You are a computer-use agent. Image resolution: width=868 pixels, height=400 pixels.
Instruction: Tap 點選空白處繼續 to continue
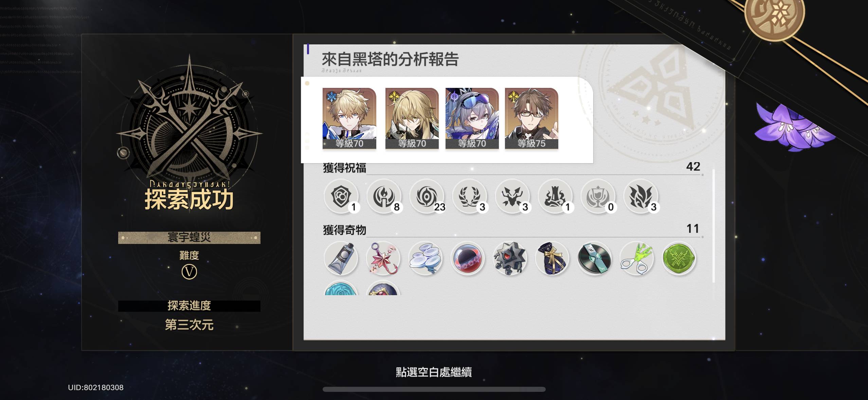[x=434, y=372]
